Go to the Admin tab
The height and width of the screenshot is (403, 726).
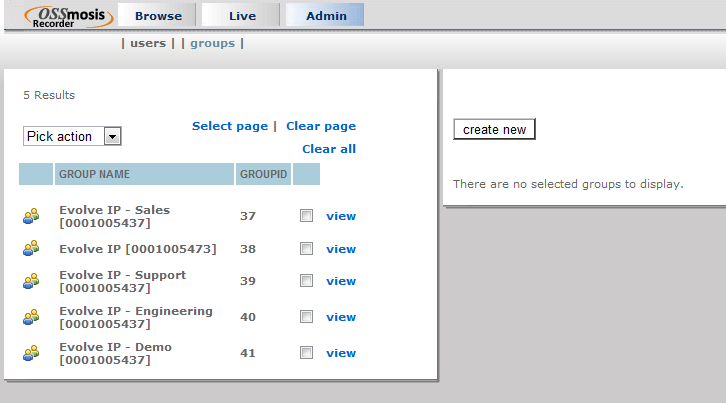coord(326,16)
